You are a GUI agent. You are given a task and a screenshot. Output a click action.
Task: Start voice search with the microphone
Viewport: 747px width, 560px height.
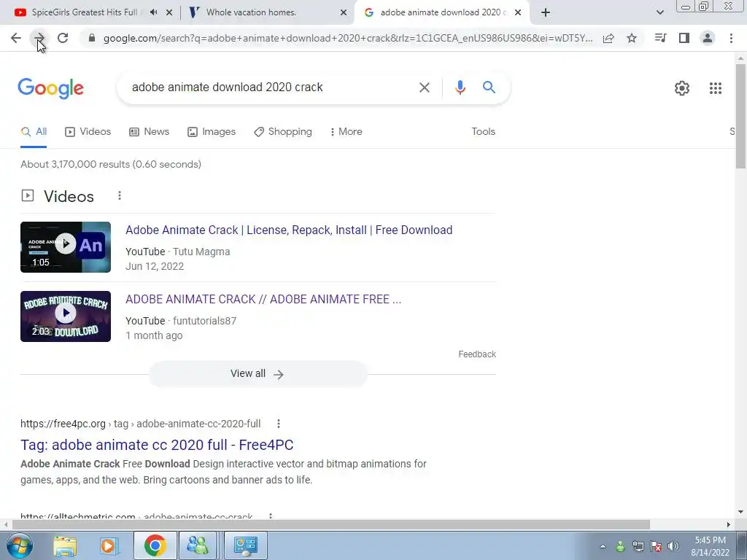point(460,87)
